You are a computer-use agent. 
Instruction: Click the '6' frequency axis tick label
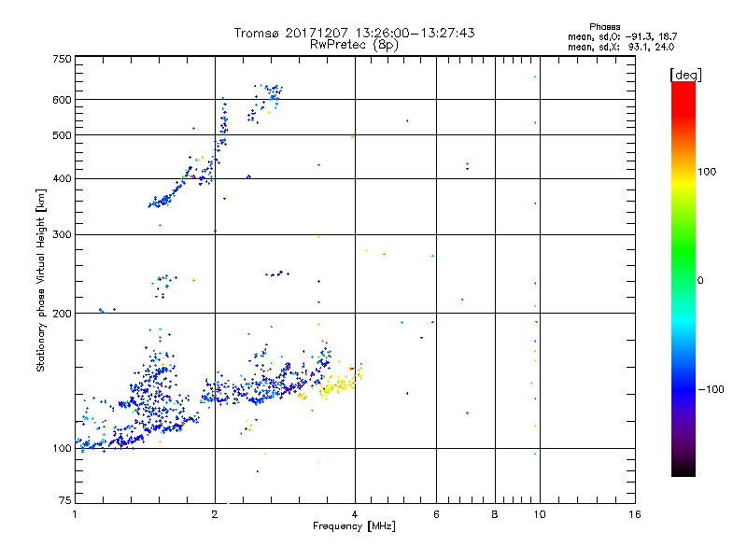pos(436,514)
